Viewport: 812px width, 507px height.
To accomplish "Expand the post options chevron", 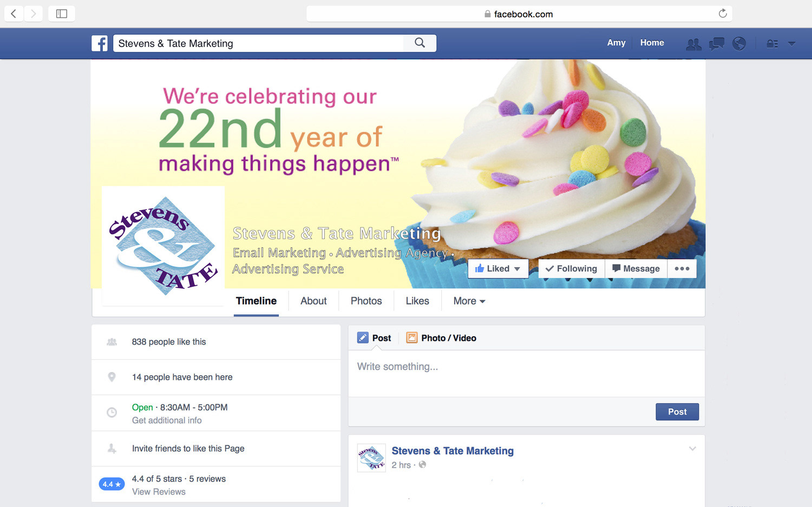I will (x=692, y=449).
